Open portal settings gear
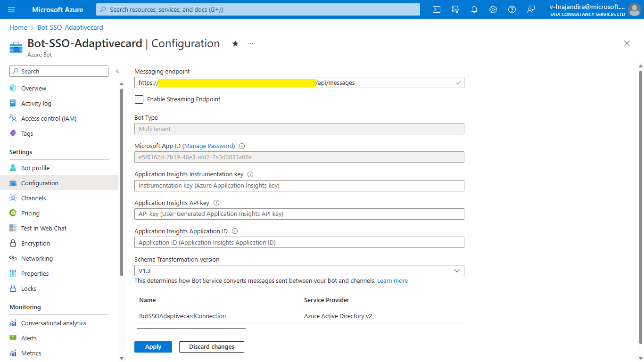644x362 pixels. click(x=493, y=9)
